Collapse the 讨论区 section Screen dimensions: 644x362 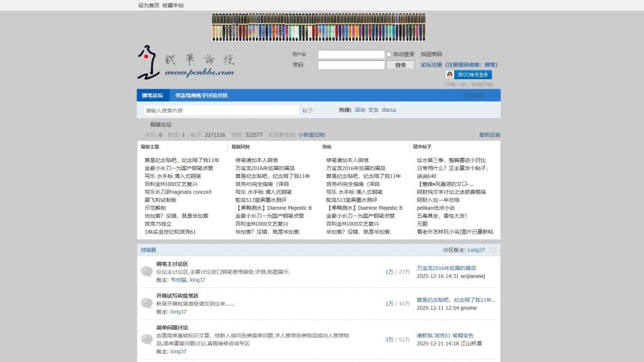tap(493, 250)
